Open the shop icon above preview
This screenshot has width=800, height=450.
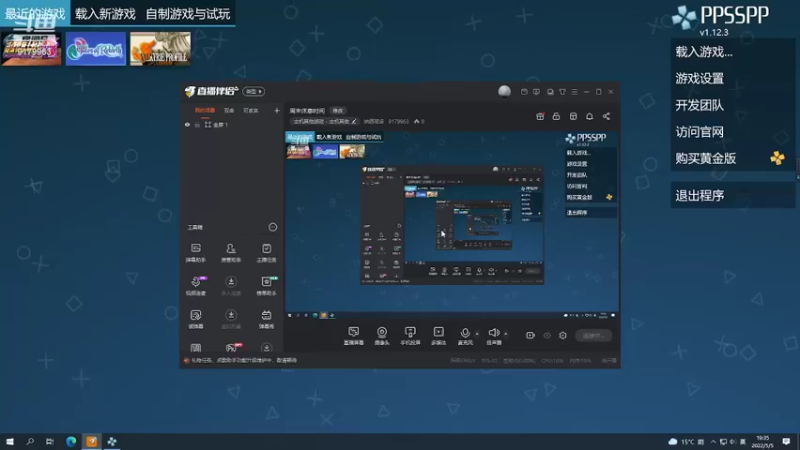573,116
